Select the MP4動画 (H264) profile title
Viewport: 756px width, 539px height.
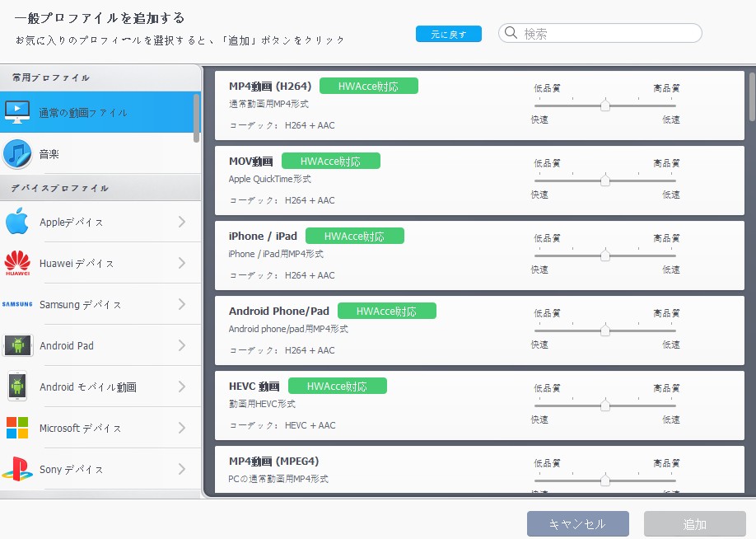click(270, 86)
